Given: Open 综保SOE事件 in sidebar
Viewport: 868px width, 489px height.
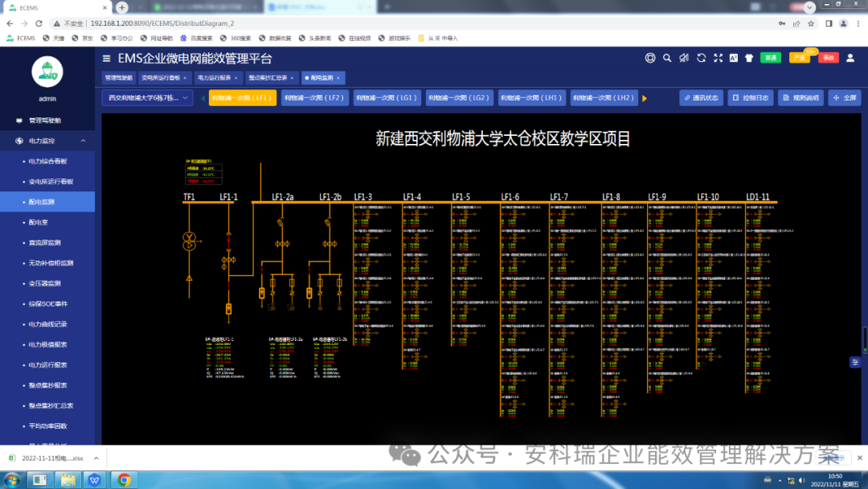Looking at the screenshot, I should point(47,303).
